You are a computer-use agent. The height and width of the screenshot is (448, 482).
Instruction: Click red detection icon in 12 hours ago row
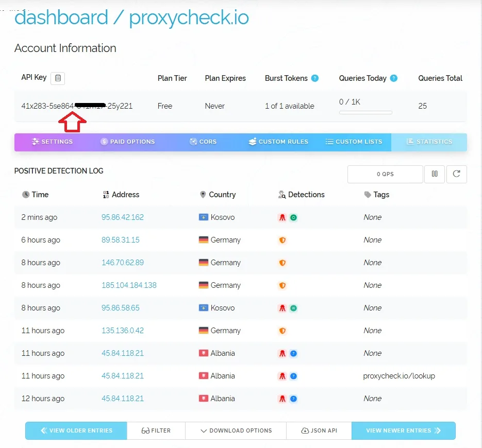282,399
